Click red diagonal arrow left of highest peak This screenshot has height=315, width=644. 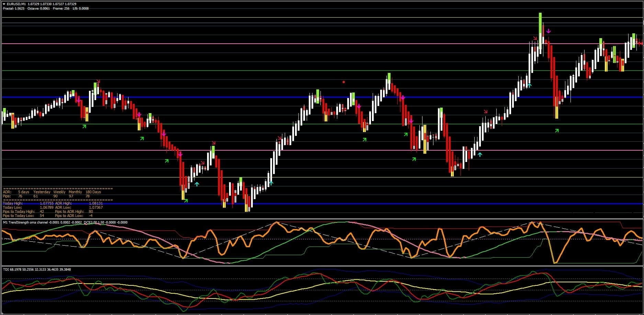click(535, 38)
